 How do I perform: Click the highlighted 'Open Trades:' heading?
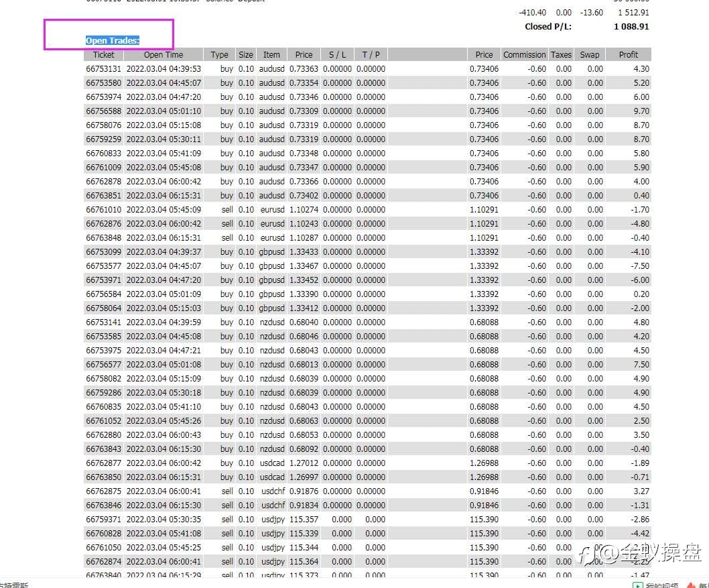click(x=113, y=41)
